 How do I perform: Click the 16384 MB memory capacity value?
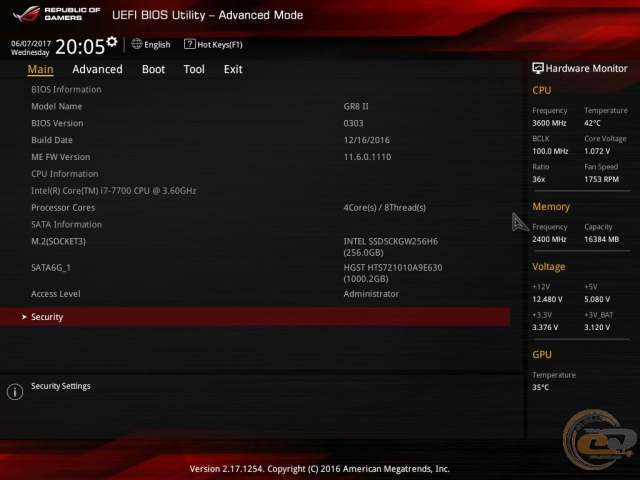tap(602, 239)
